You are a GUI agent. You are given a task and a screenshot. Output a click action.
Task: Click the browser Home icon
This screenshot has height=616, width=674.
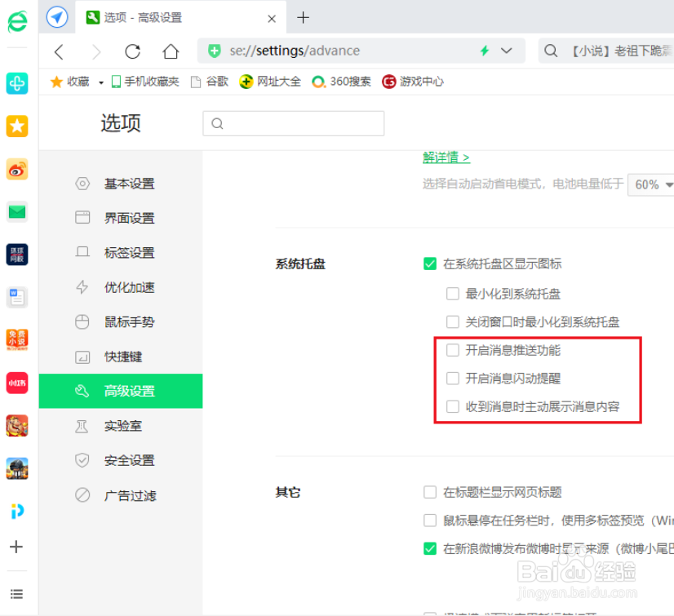[169, 51]
